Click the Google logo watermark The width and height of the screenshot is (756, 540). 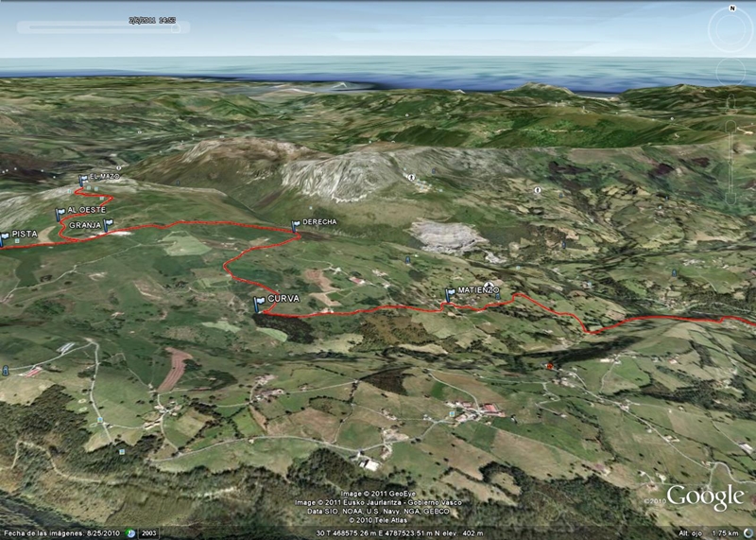click(705, 496)
